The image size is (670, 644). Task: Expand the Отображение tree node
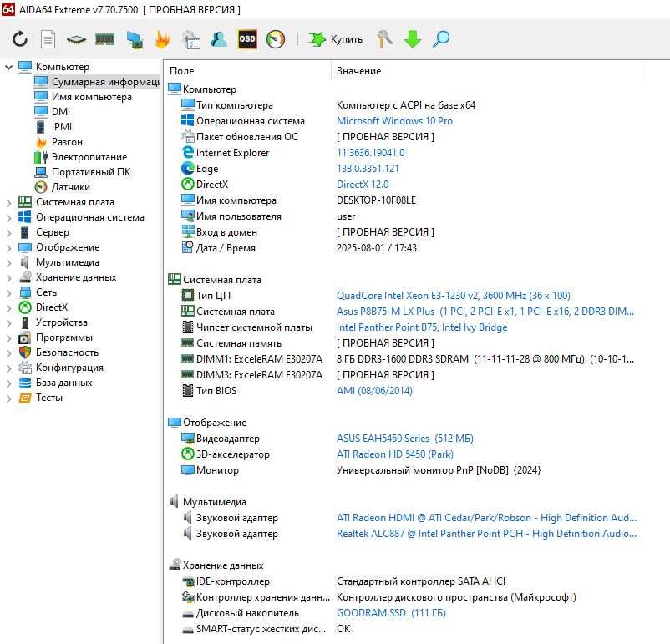tap(8, 247)
